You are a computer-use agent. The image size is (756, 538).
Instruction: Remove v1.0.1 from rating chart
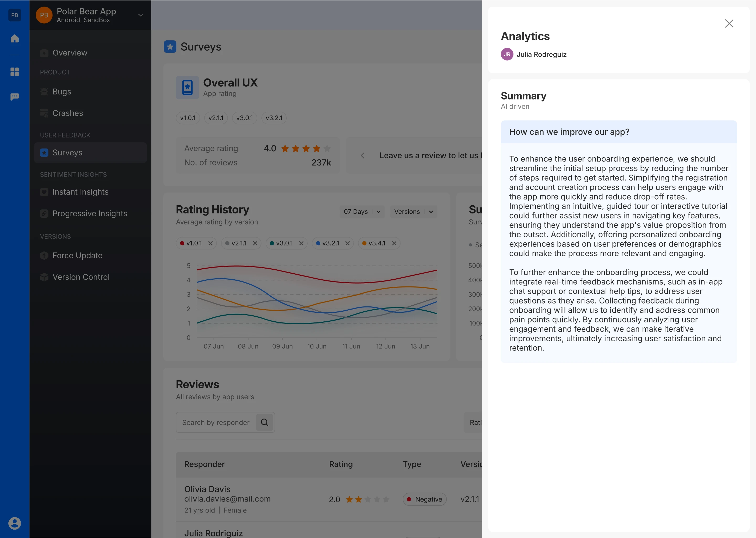[210, 243]
